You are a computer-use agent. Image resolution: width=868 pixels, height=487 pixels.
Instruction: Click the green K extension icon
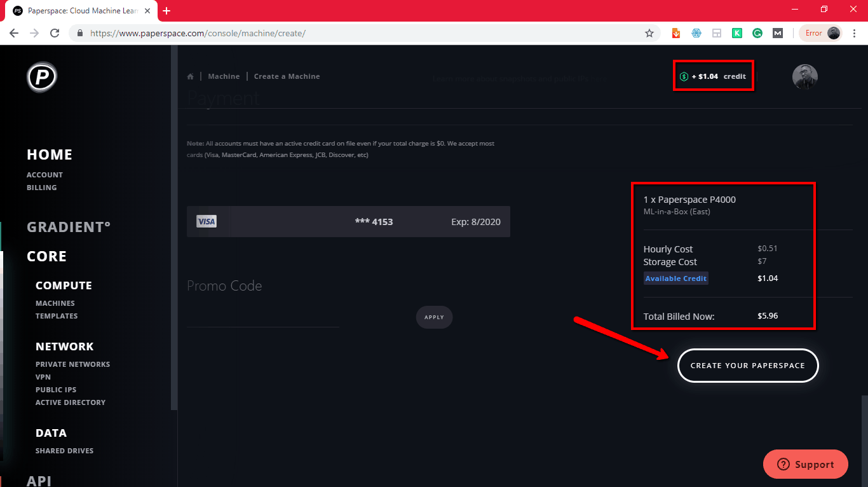click(737, 33)
